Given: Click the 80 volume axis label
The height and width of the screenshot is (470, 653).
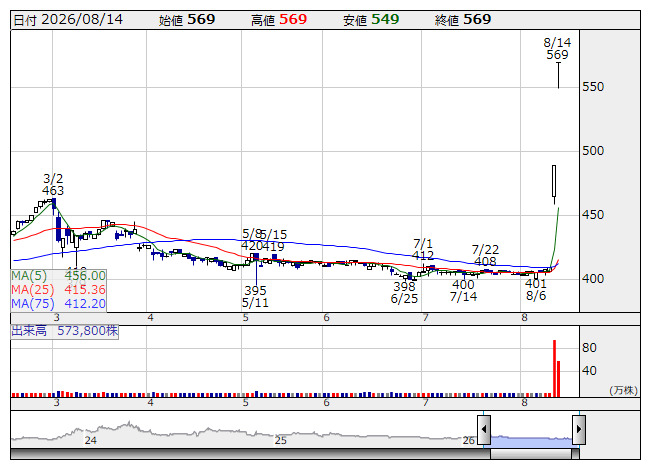Looking at the screenshot, I should click(589, 348).
